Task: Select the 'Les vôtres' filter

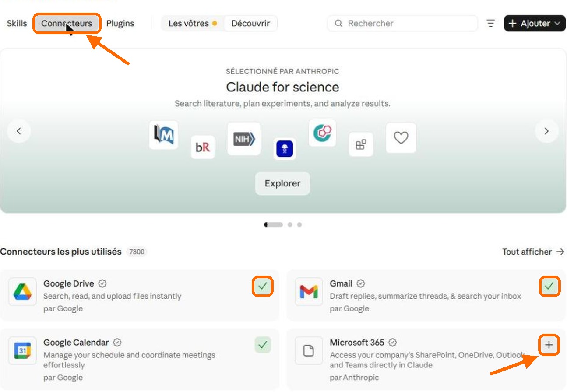Action: coord(193,24)
